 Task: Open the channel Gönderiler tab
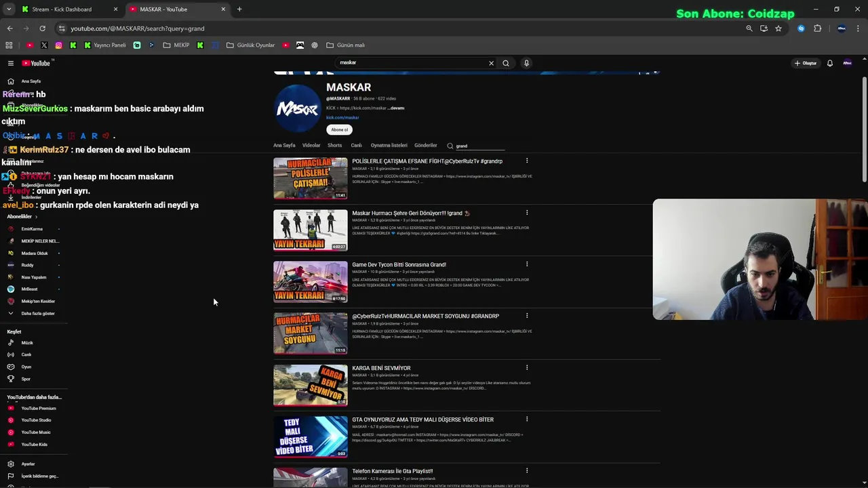pos(426,145)
